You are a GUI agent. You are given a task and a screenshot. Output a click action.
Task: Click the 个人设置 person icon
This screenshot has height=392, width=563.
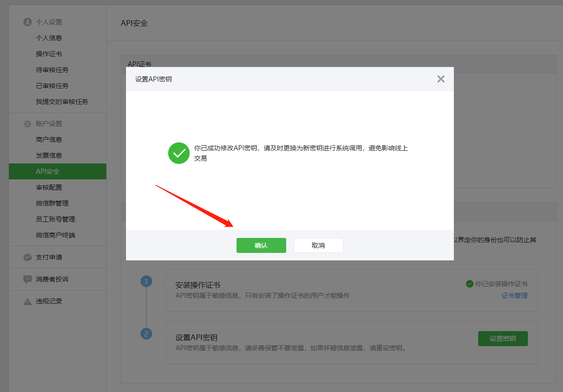(28, 22)
